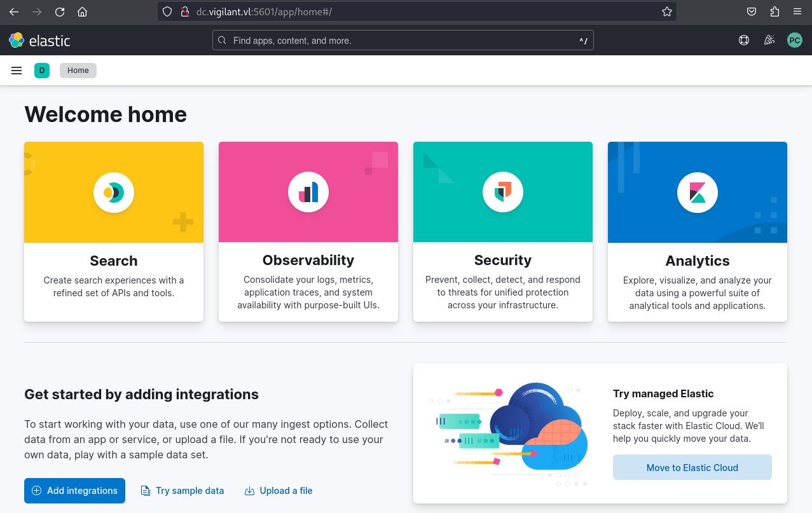Open the Analytics card title

(698, 261)
